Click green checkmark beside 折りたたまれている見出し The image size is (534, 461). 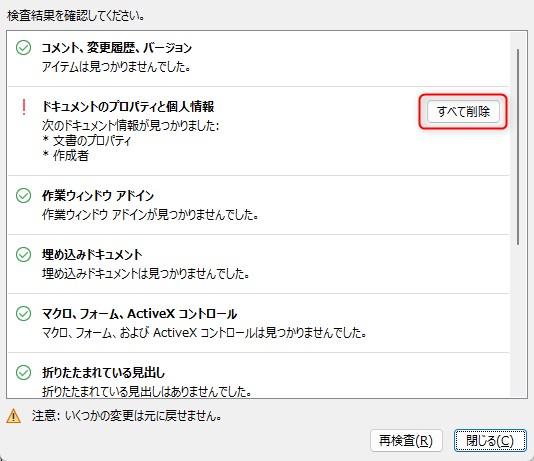pyautogui.click(x=23, y=372)
